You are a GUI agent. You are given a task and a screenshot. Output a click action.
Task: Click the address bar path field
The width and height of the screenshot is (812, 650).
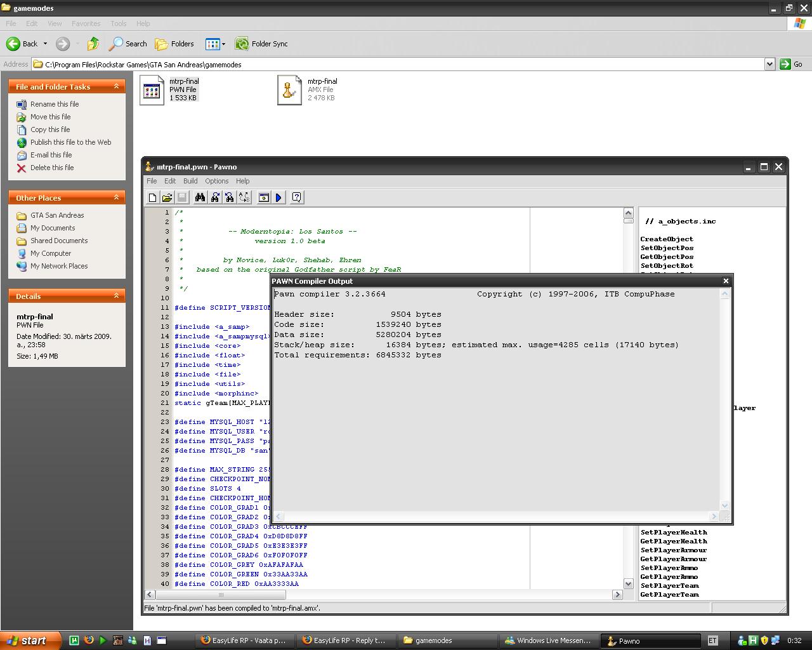(x=398, y=64)
